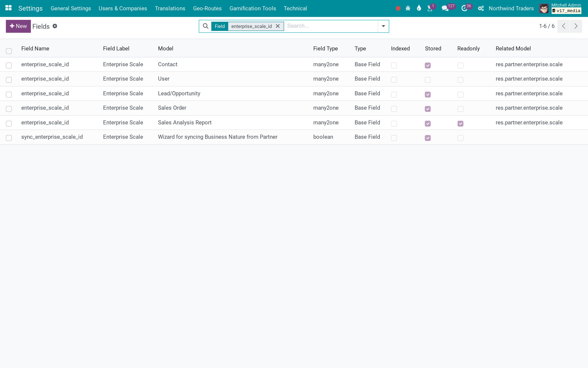This screenshot has width=588, height=368.
Task: Remove the enterprise_scale_id search facet
Action: click(278, 26)
